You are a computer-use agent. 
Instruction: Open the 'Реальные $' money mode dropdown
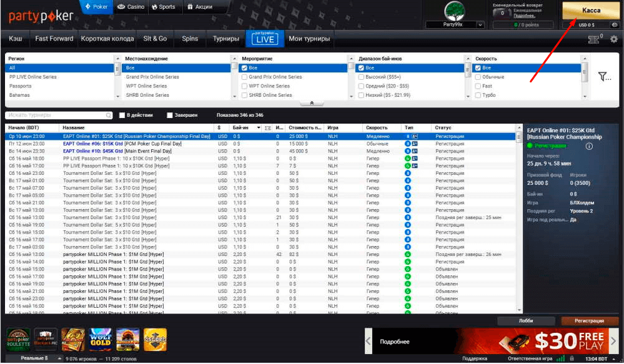[34, 358]
